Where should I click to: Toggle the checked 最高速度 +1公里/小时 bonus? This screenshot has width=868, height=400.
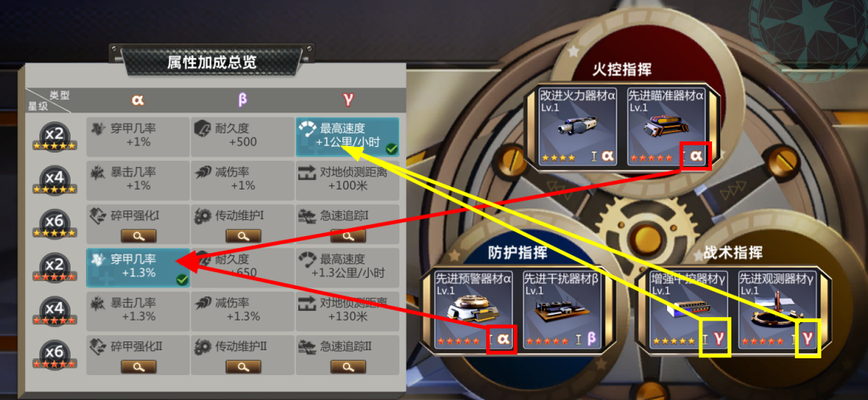(x=348, y=137)
